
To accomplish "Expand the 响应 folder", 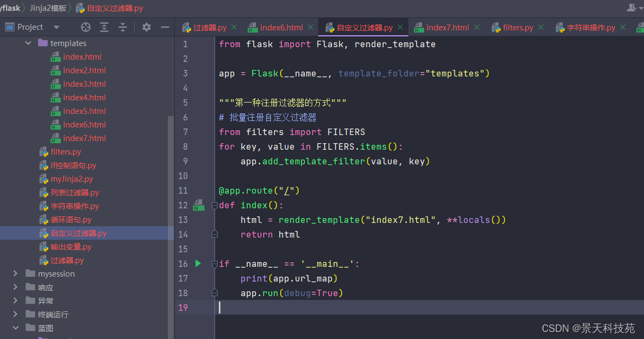I will (x=16, y=287).
